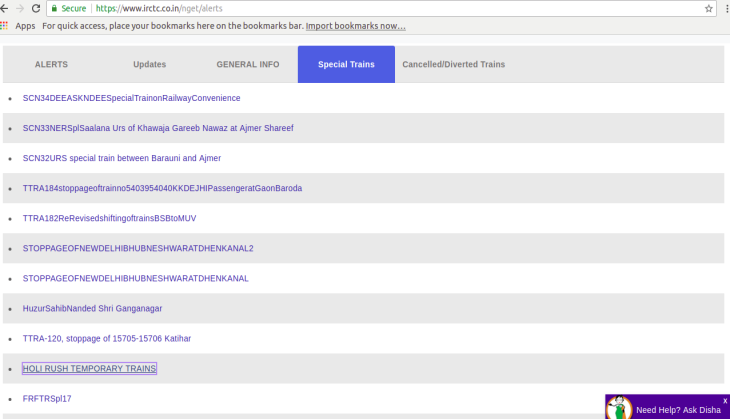
Task: Click the Import bookmarks now link
Action: point(355,26)
